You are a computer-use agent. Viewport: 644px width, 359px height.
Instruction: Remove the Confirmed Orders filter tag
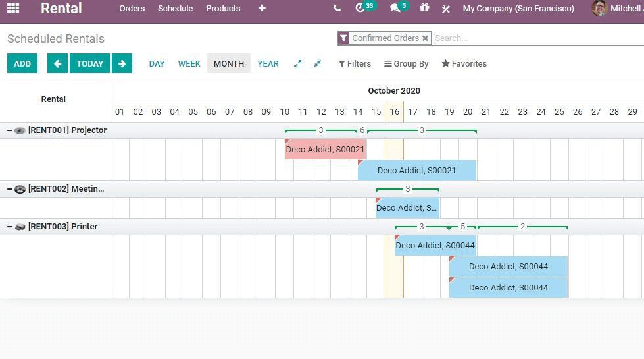tap(425, 38)
